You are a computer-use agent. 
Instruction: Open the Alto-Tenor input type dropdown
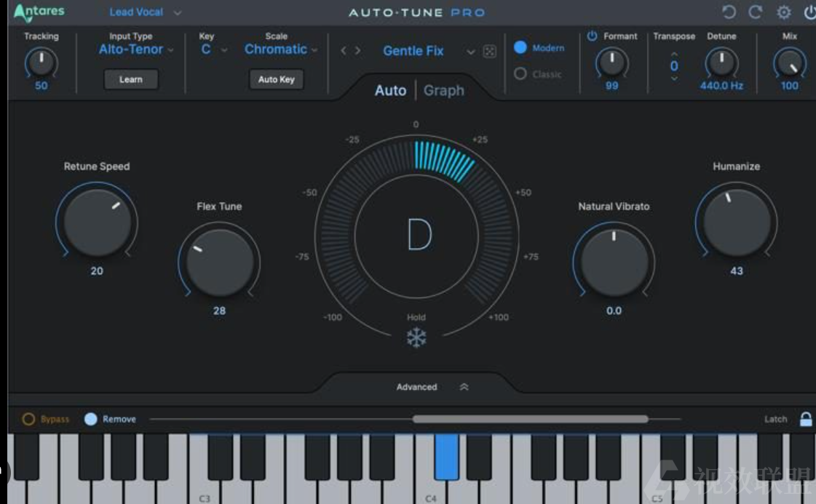tap(136, 49)
